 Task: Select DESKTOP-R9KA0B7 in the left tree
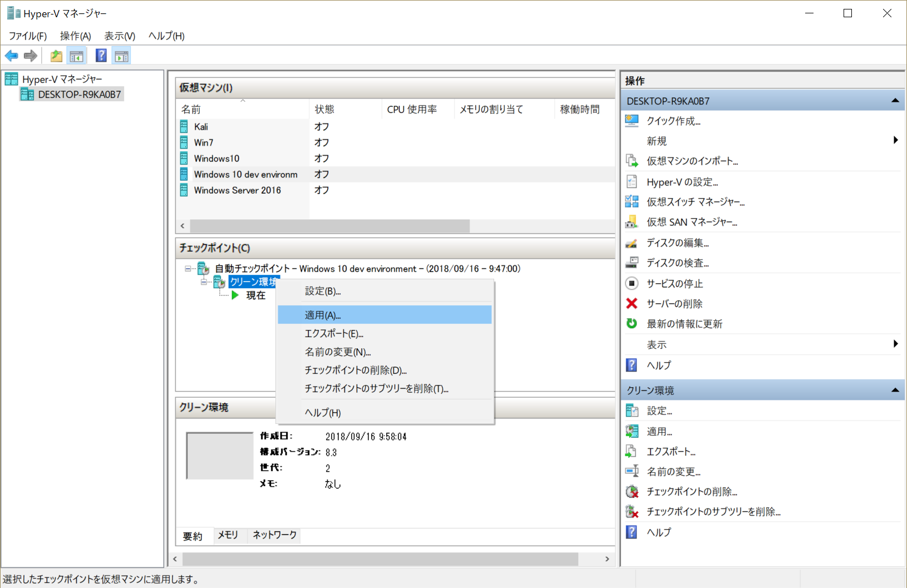click(80, 95)
